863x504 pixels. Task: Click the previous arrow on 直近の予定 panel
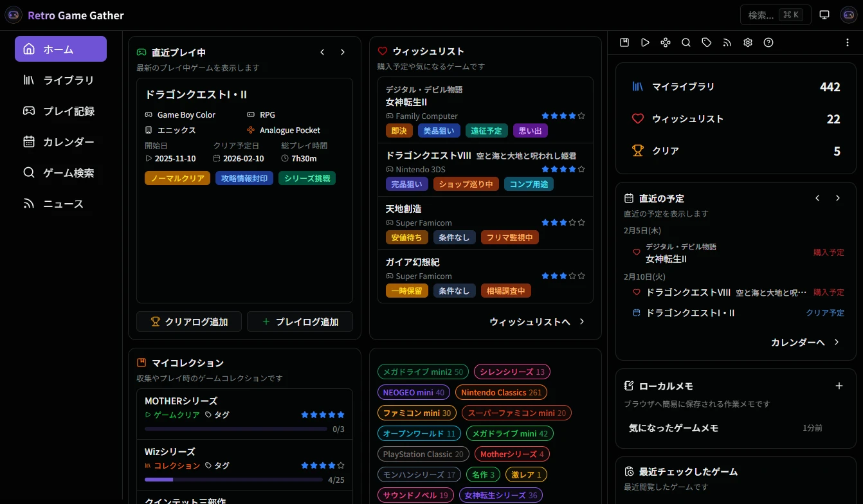pos(817,198)
